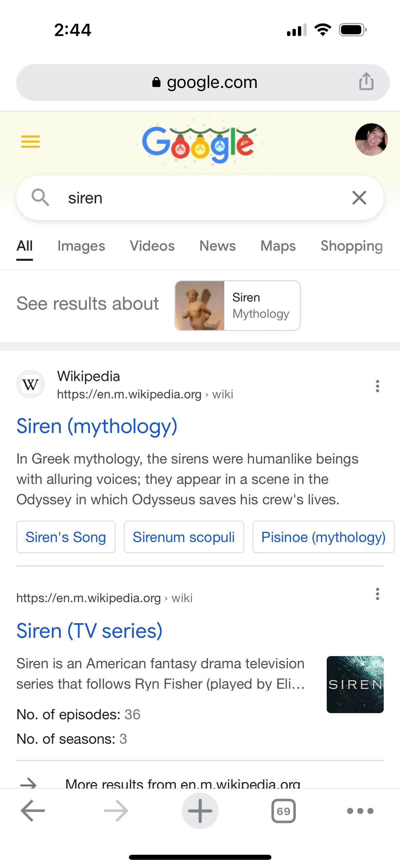This screenshot has width=400, height=868.
Task: Open options for Siren (TV series) result
Action: click(x=377, y=594)
